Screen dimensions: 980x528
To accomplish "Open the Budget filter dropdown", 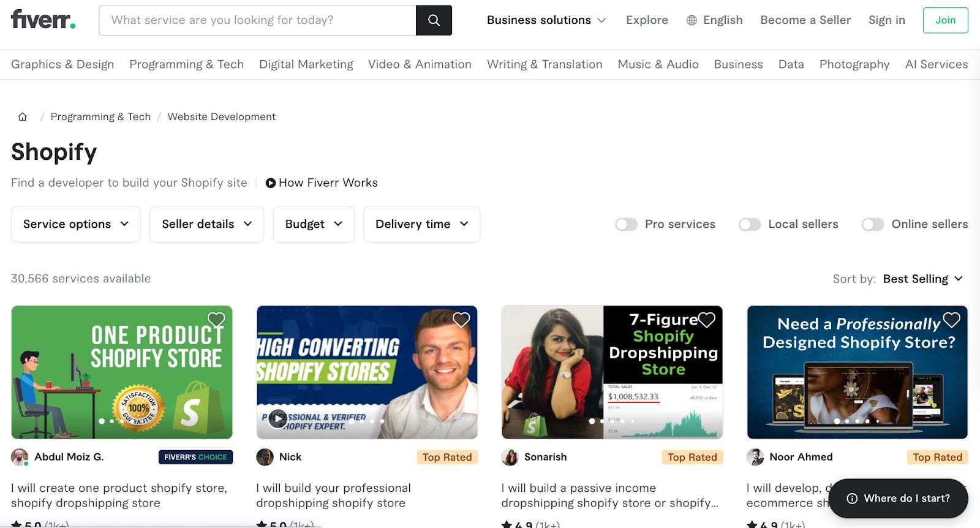I will (314, 224).
